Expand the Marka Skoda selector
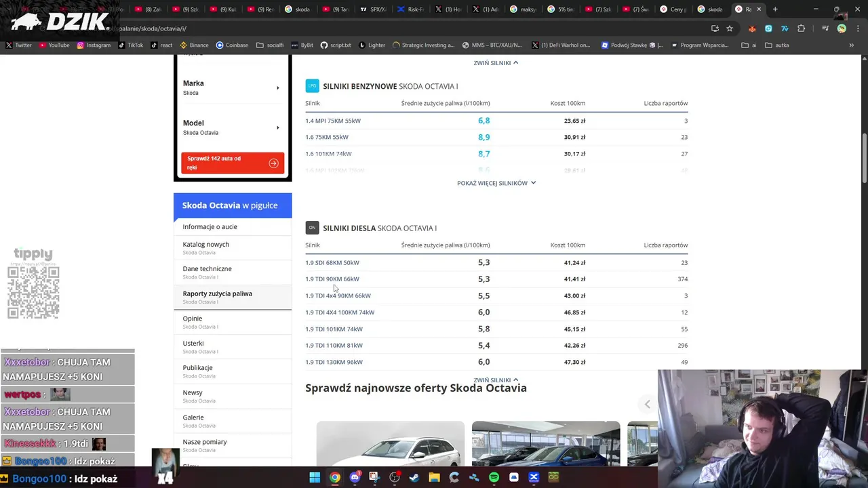868x488 pixels. (x=232, y=87)
